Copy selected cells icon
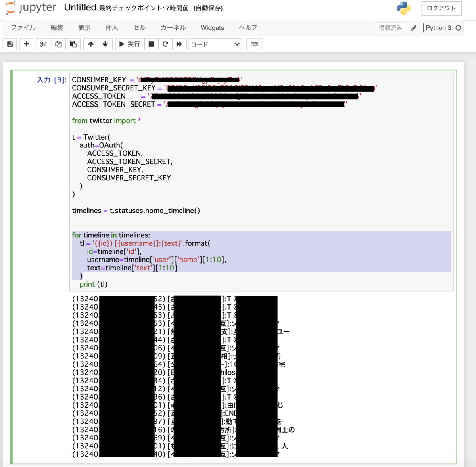476x467 pixels. [x=58, y=44]
